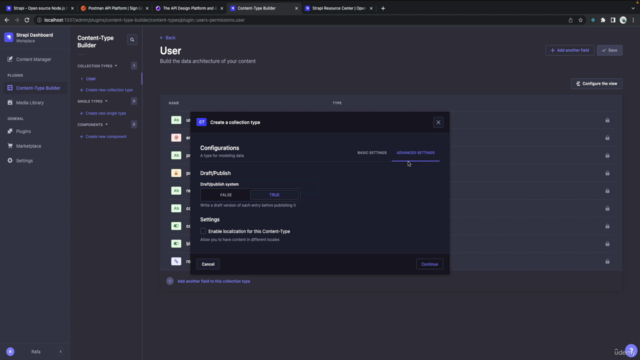Open browser extensions puzzle icon

[603, 20]
